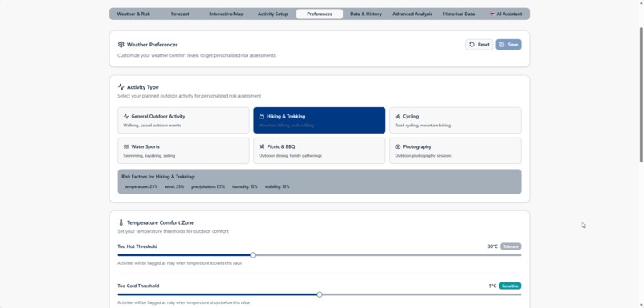This screenshot has height=308, width=644.
Task: Click the Reset button
Action: pyautogui.click(x=479, y=45)
